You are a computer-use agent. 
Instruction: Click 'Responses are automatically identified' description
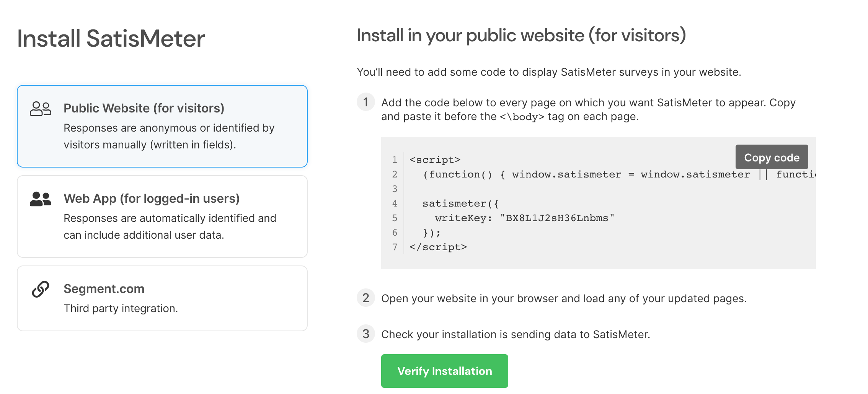pos(170,226)
